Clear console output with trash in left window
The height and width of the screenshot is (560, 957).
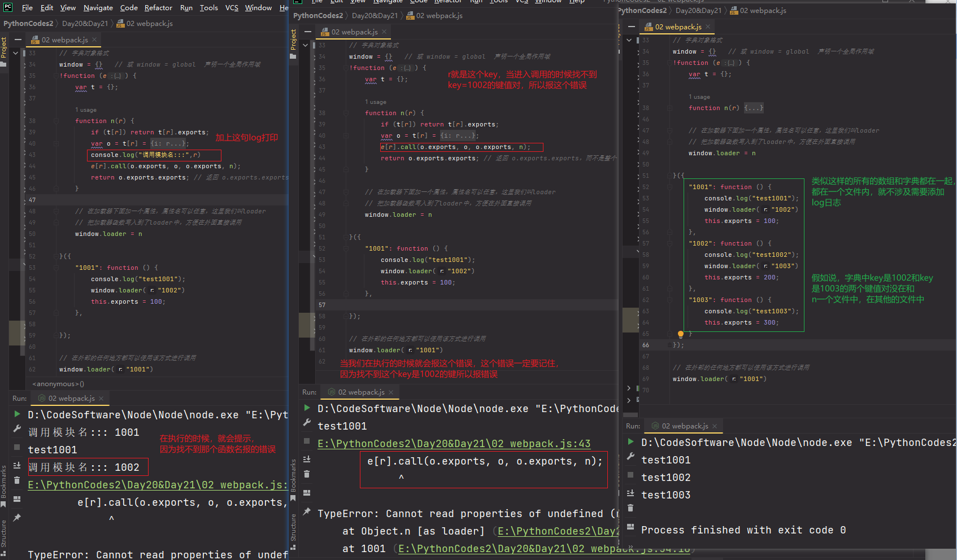click(17, 480)
